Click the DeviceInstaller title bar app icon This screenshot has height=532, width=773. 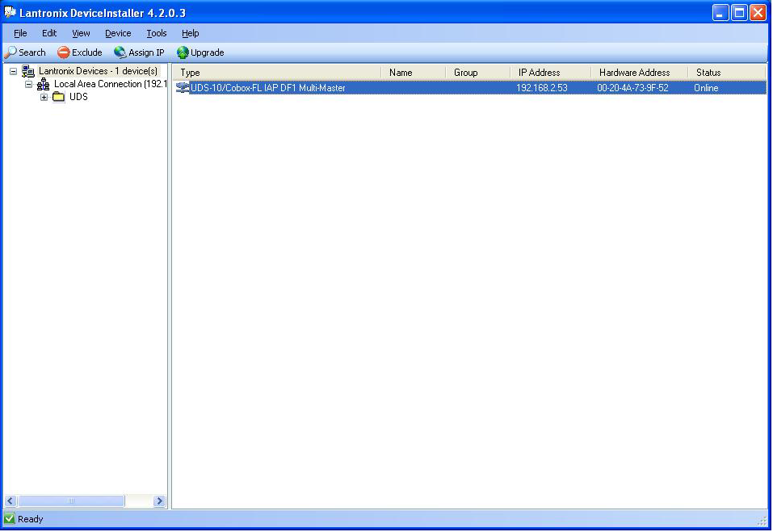tap(10, 12)
